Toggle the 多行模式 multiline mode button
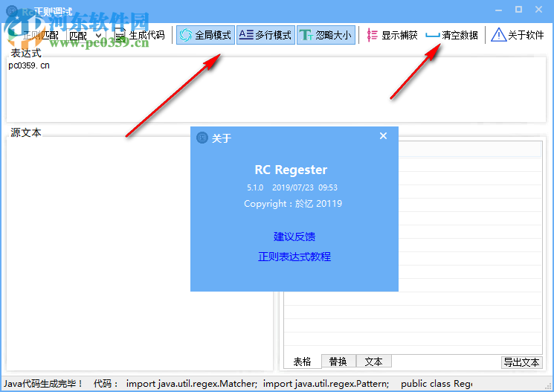 [x=265, y=35]
